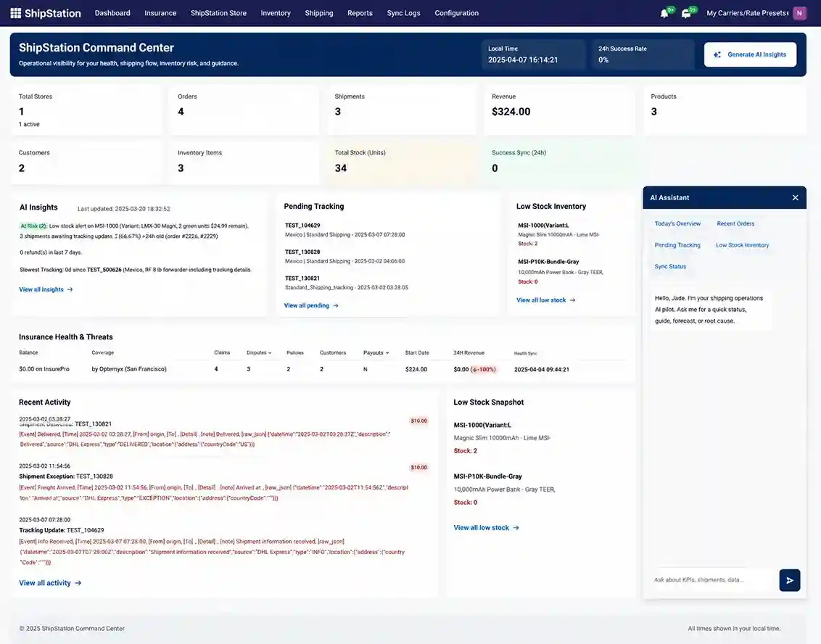Open the chat messages icon
The width and height of the screenshot is (821, 644).
click(x=686, y=13)
